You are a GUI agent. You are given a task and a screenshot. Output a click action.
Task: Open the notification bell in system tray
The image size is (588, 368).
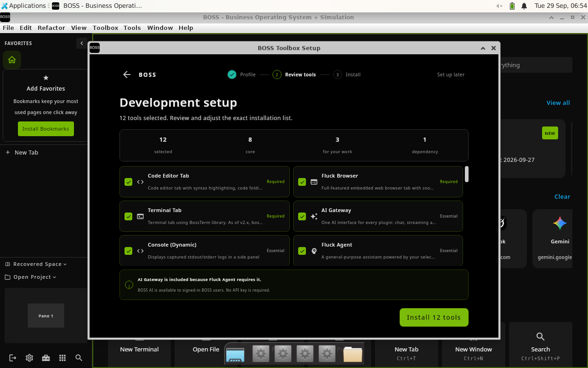click(524, 6)
